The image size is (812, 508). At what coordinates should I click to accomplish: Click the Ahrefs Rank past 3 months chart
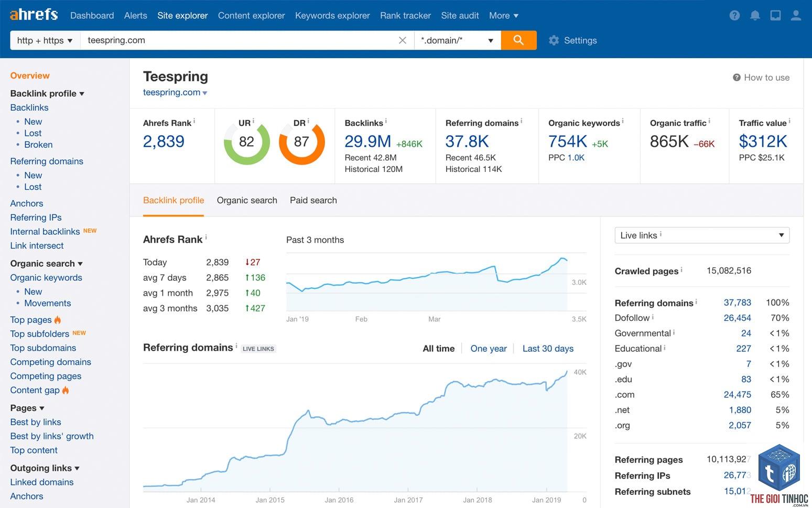tap(427, 283)
